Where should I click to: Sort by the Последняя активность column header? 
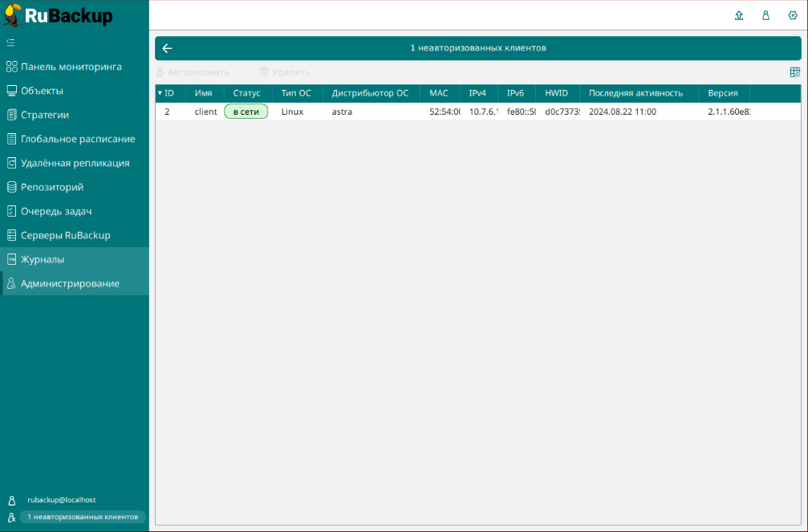point(635,93)
